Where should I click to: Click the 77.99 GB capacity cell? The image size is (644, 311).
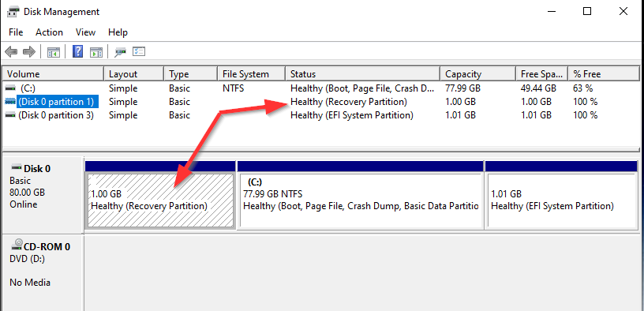tap(462, 88)
